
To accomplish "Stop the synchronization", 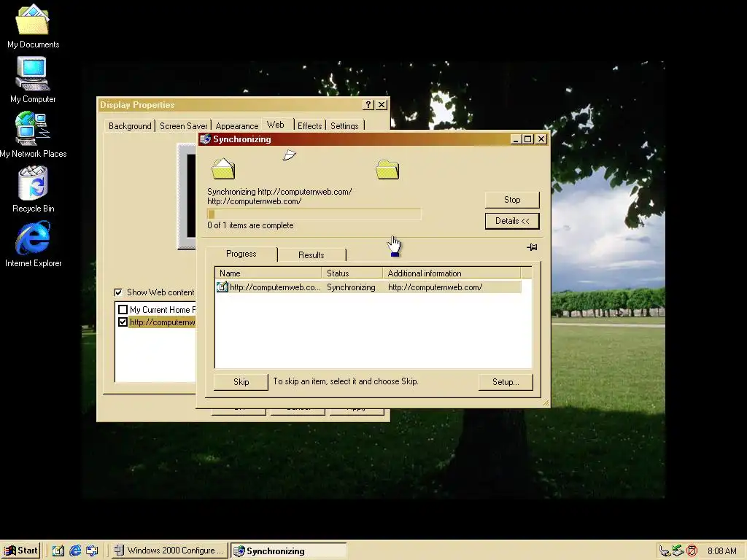I will 512,200.
